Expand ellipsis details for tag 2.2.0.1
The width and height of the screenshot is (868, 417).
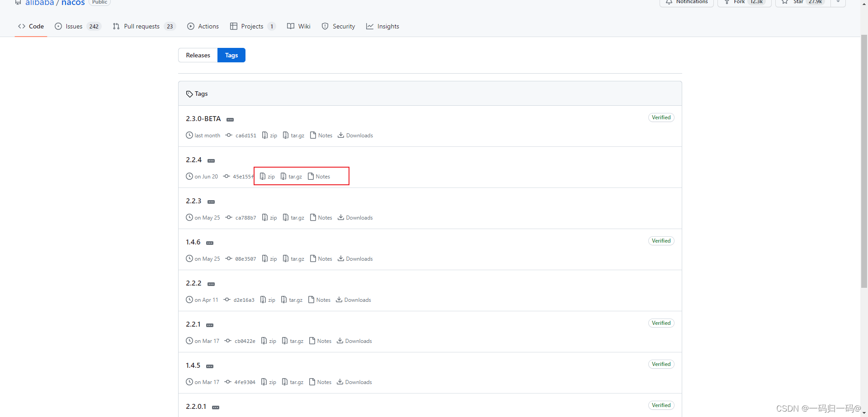pos(216,407)
